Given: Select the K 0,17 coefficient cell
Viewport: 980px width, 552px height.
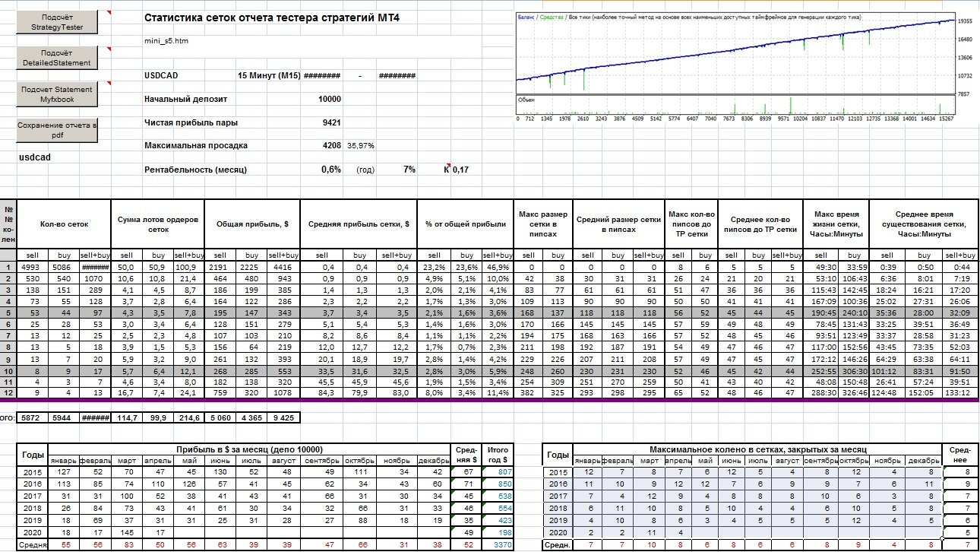Looking at the screenshot, I should (x=456, y=170).
